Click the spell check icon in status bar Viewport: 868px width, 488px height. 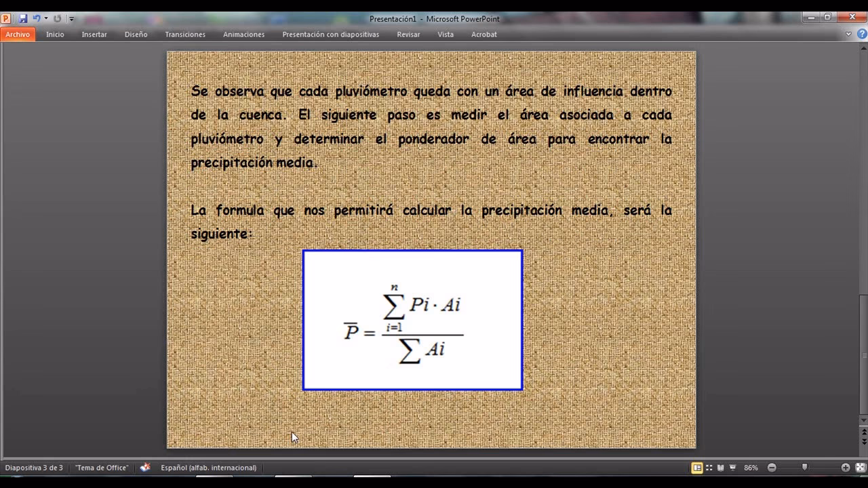145,468
